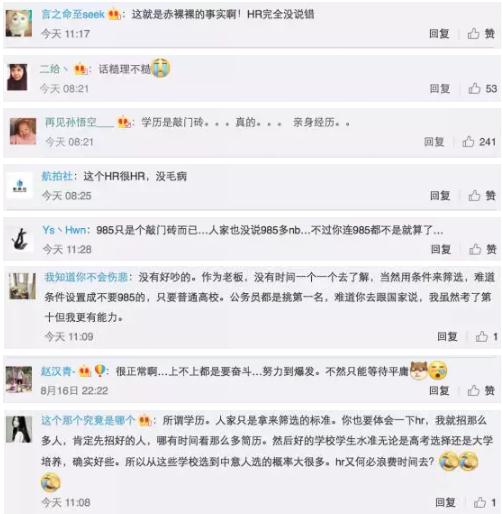Screen dimensions: 502x514
Task: Thumbs up the 航拍社 comment
Action: pyautogui.click(x=482, y=195)
